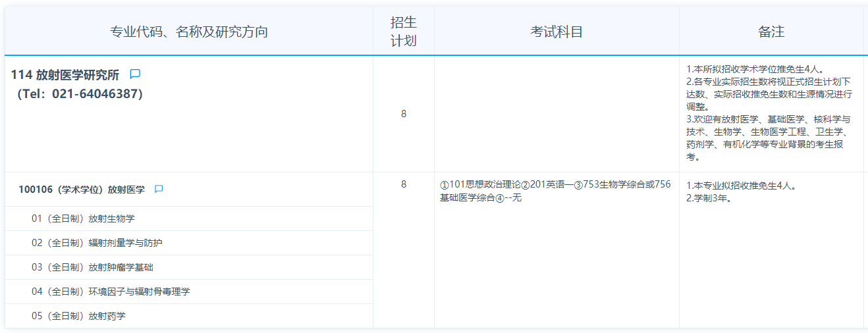The width and height of the screenshot is (868, 333).
Task: Select research direction 02 辐射剂量学与防护
Action: [97, 243]
